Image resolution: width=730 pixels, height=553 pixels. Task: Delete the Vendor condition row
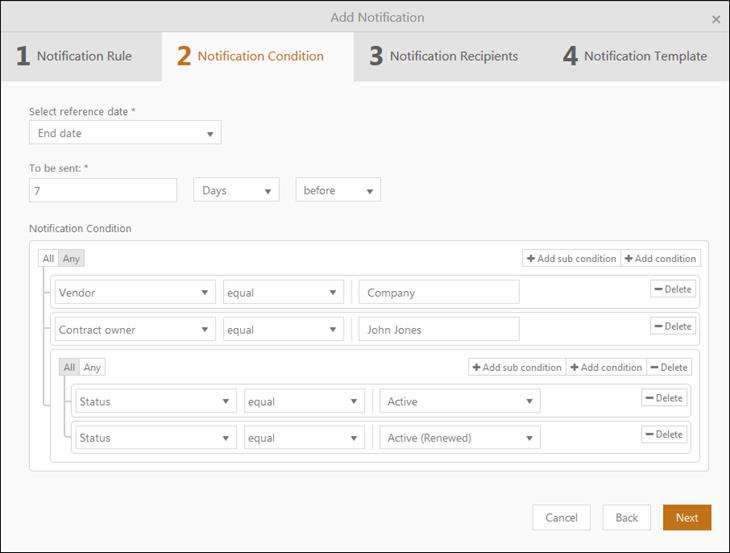pyautogui.click(x=672, y=289)
